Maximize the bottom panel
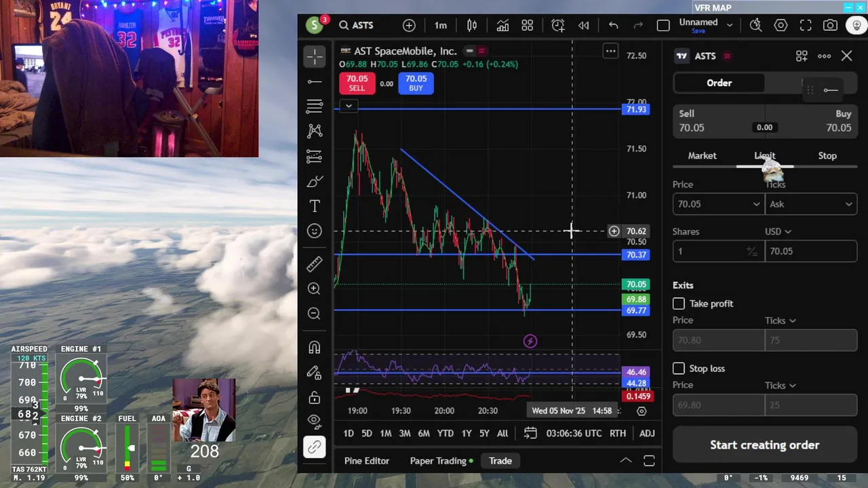The width and height of the screenshot is (868, 488). click(x=649, y=461)
